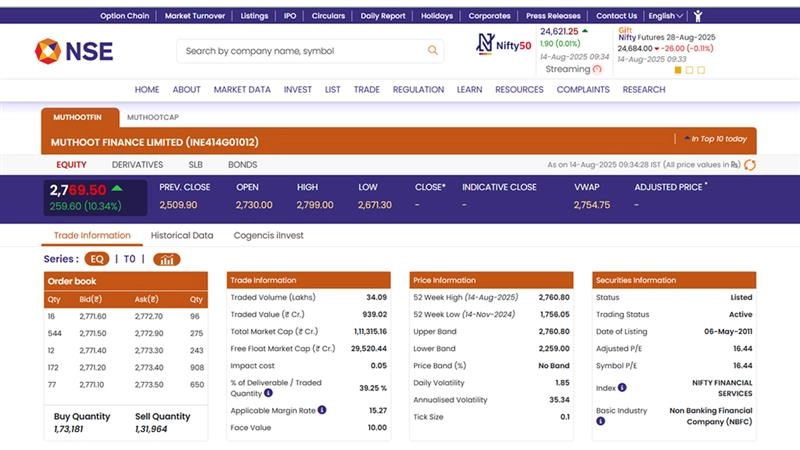Select the EQ series toggle
This screenshot has width=800, height=450.
pos(97,259)
